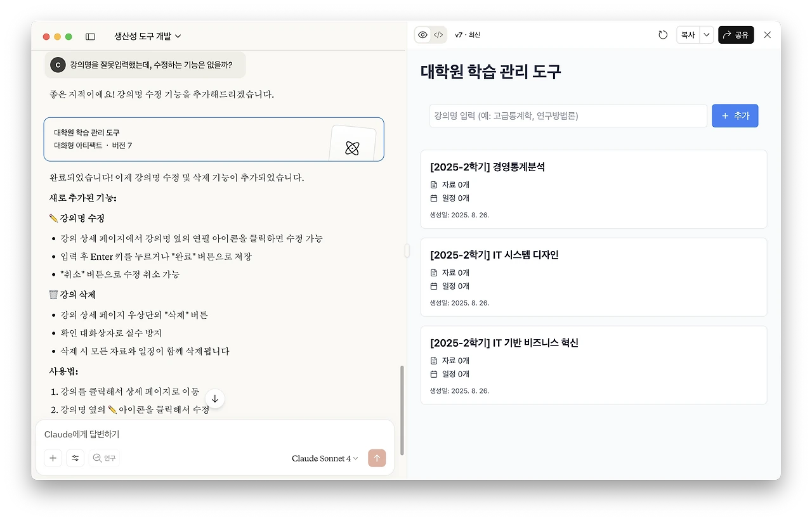This screenshot has height=521, width=812.
Task: Open the 경영통계분석 course card
Action: tap(594, 189)
